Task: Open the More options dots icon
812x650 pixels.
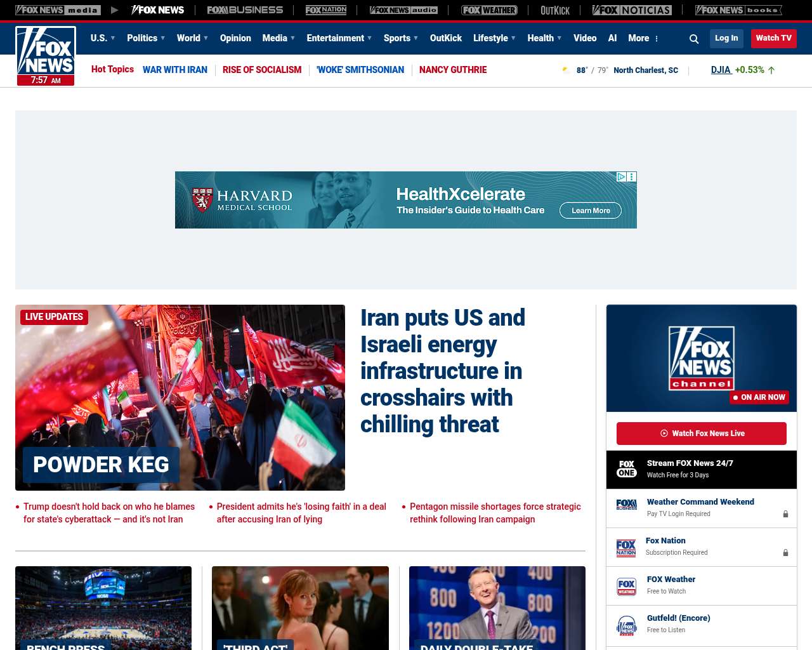Action: (657, 39)
